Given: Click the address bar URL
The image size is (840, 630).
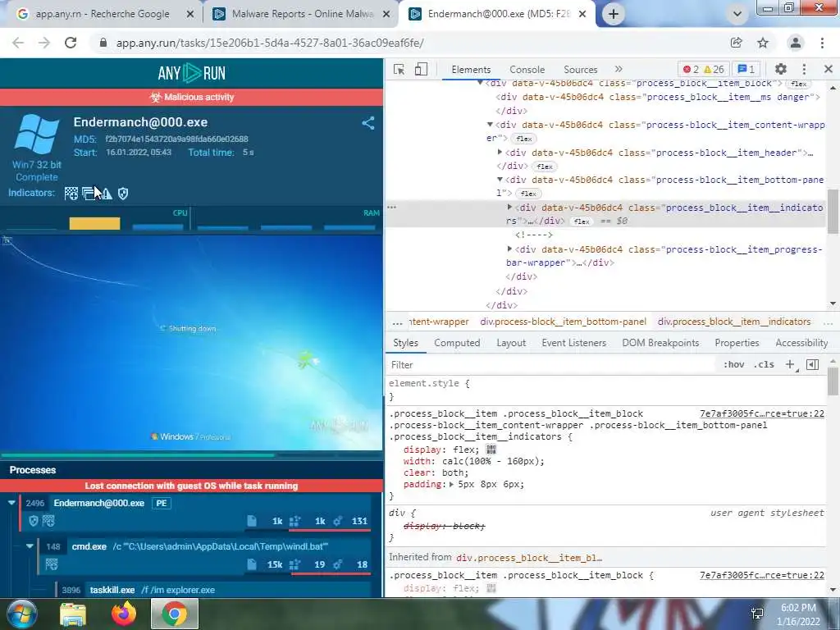Looking at the screenshot, I should [270, 43].
